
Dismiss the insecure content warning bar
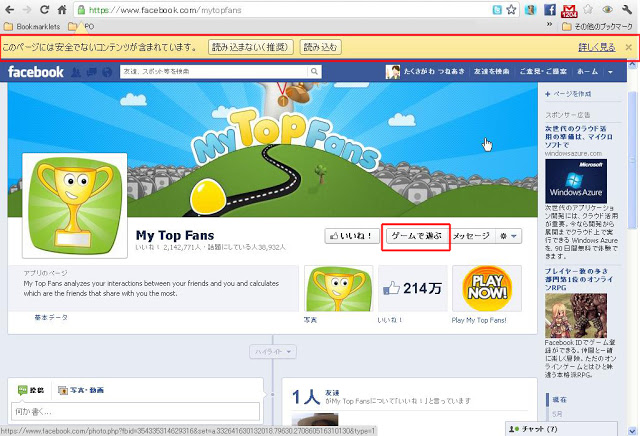tap(628, 47)
